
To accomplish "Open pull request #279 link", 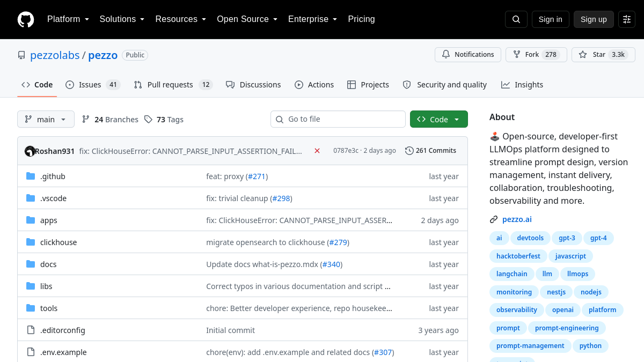I will 338,242.
